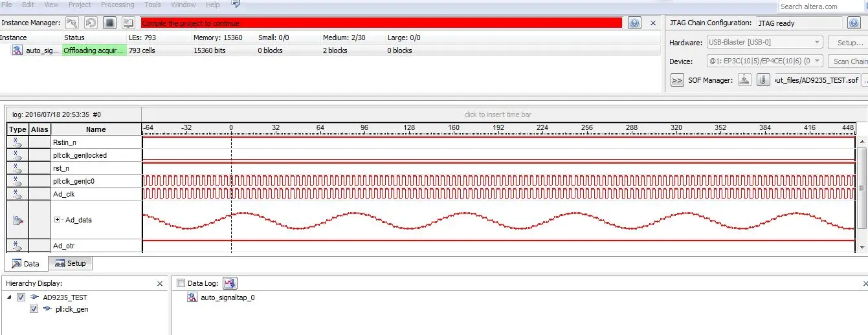Open the Tools menu
This screenshot has height=335, width=868.
click(x=153, y=5)
